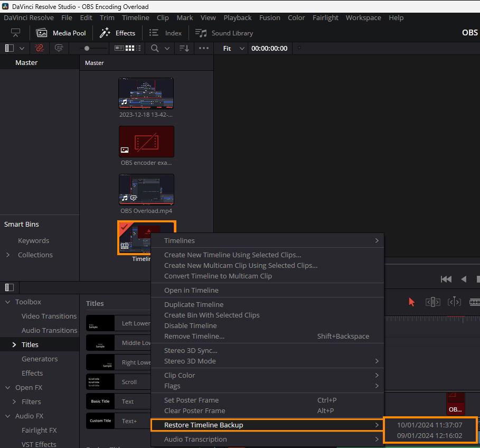Image resolution: width=480 pixels, height=448 pixels.
Task: Choose Disable Timeline
Action: tap(267, 325)
